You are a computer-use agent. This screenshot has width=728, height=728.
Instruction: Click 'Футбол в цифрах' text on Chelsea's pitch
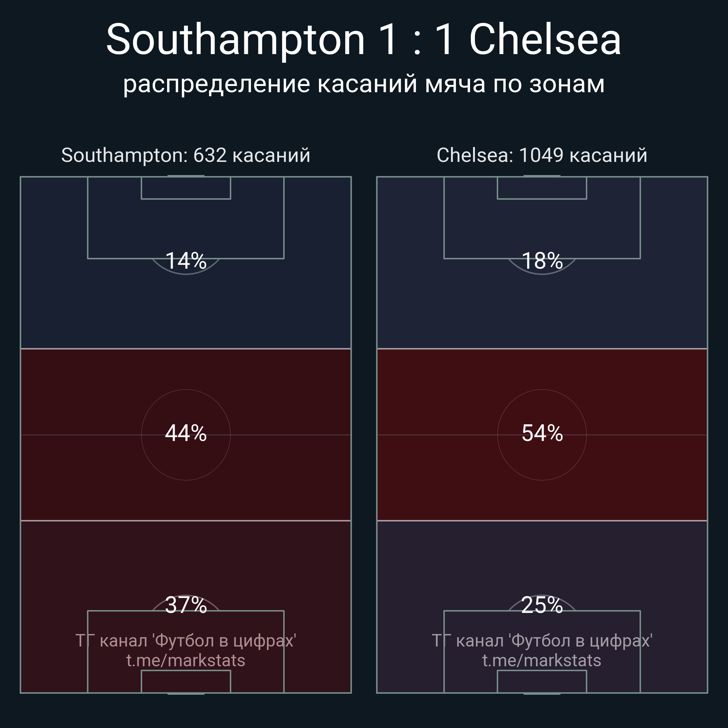[580, 641]
